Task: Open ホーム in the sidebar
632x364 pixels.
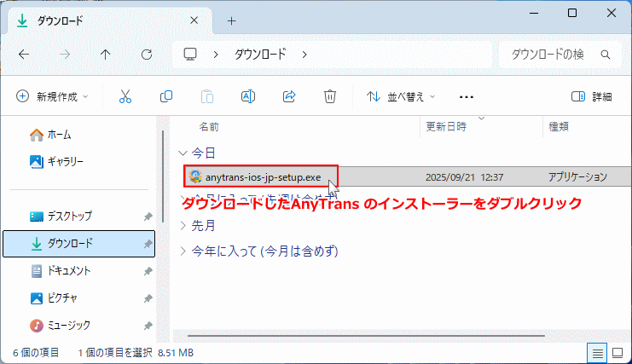Action: [50, 135]
